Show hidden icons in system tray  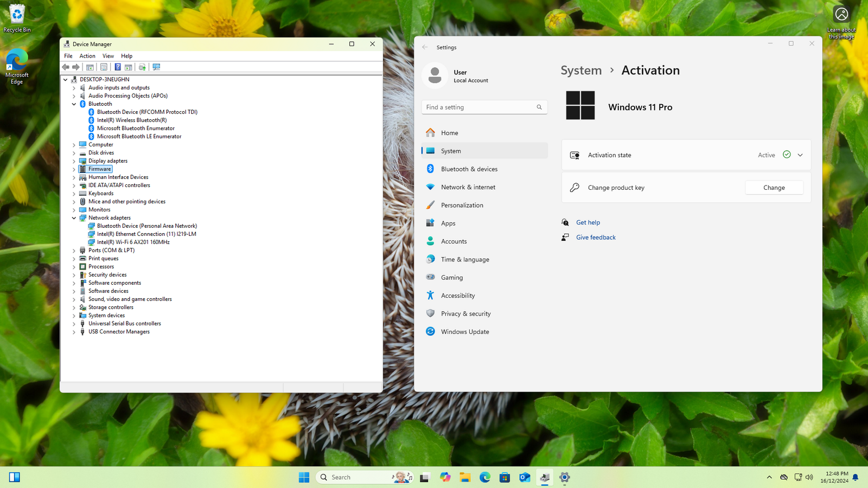769,477
